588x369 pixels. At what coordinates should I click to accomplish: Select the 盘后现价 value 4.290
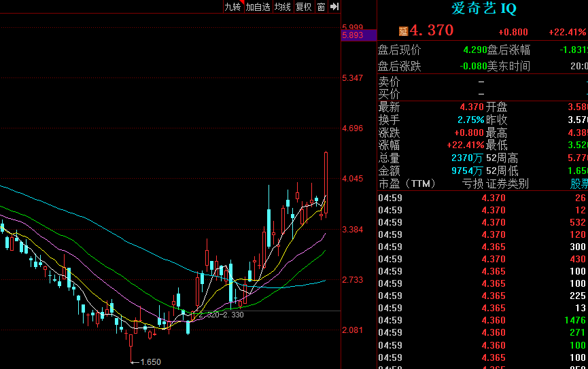pos(475,50)
